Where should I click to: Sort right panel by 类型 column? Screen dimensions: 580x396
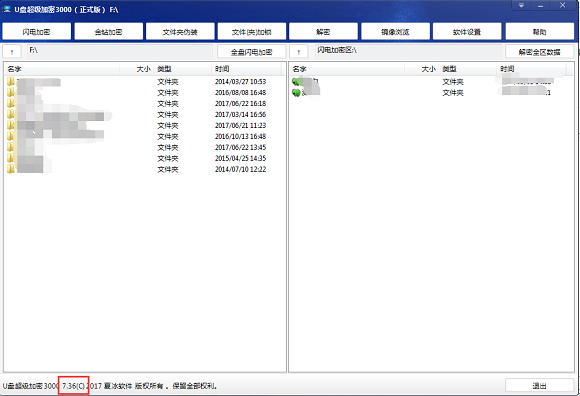(468, 69)
